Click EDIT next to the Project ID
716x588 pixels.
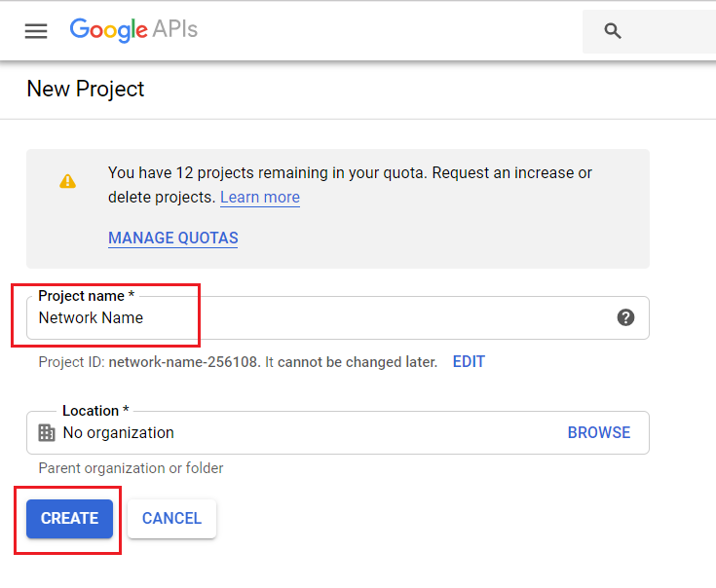469,362
